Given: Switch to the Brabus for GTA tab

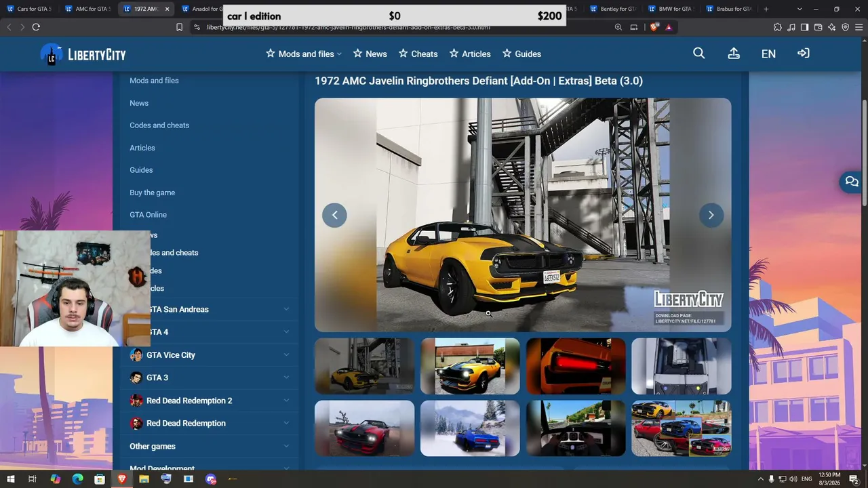Looking at the screenshot, I should point(728,9).
